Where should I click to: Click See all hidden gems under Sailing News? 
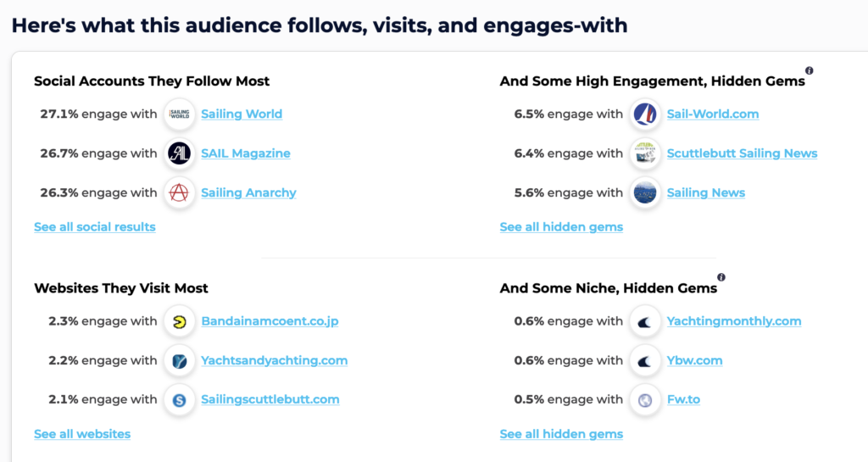coord(561,227)
